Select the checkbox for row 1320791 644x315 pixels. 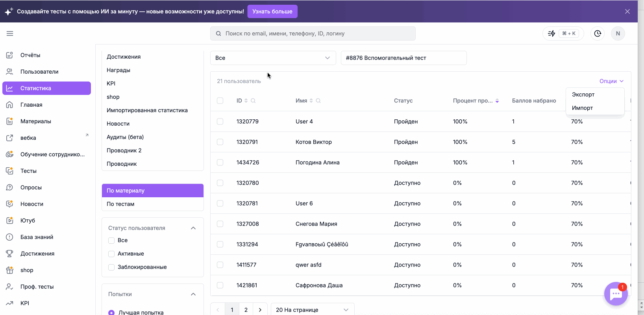220,142
